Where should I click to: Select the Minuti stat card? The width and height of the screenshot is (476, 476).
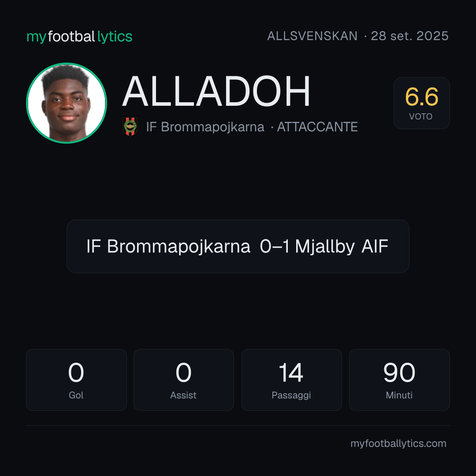(399, 380)
